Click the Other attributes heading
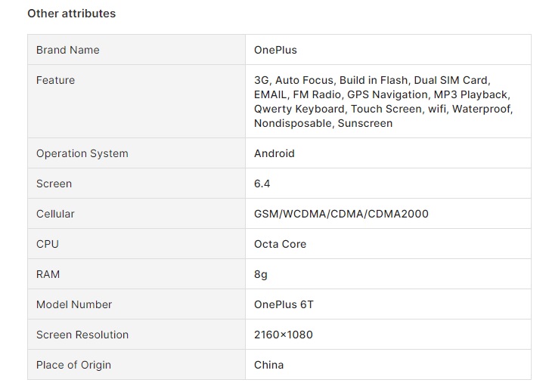The width and height of the screenshot is (549, 392). coord(71,14)
